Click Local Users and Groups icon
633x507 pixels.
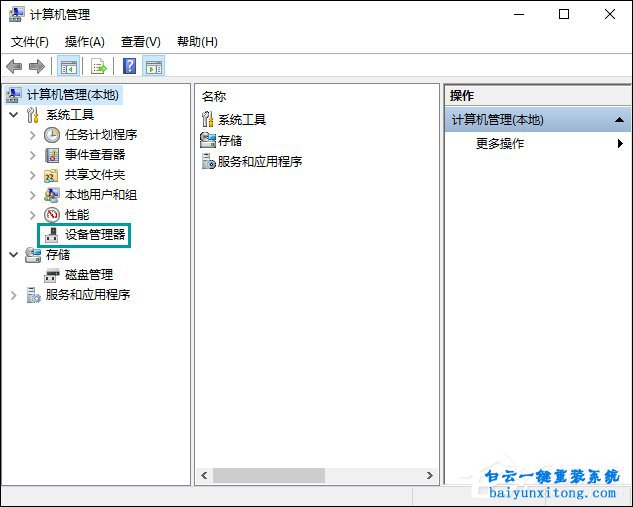(52, 195)
